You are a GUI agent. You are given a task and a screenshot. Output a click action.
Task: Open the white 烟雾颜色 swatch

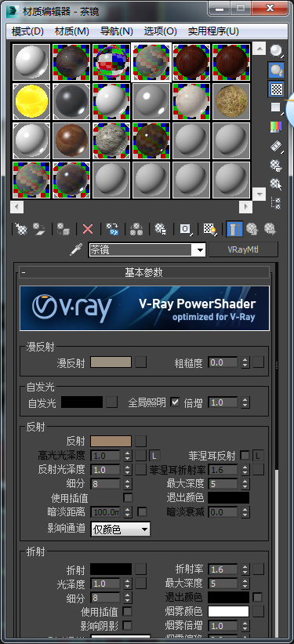point(228,612)
